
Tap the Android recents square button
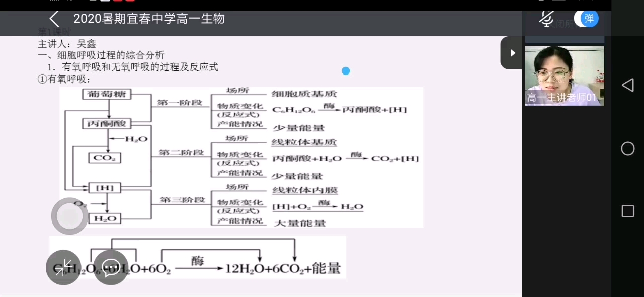click(628, 211)
